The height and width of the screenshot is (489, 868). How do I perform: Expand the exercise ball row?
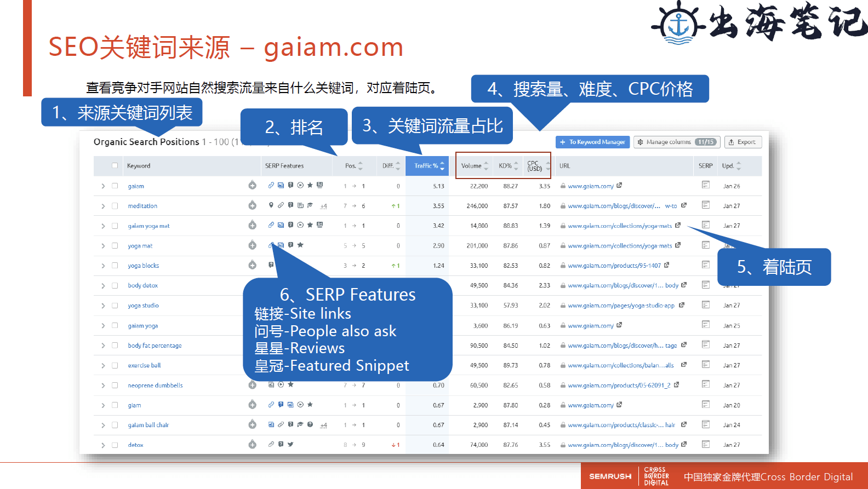click(x=102, y=365)
